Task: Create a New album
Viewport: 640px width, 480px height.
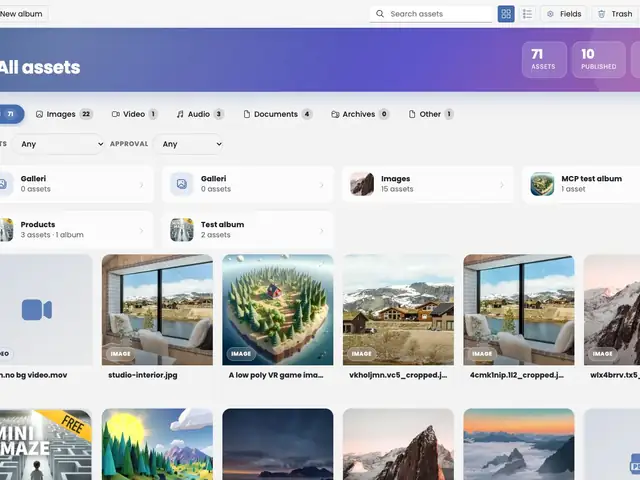Action: coord(22,14)
